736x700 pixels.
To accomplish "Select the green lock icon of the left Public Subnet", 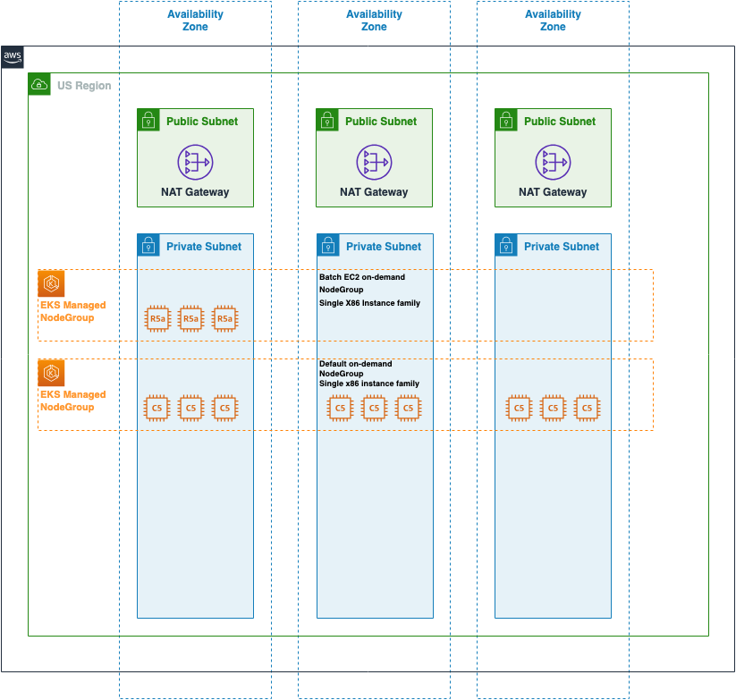I will click(148, 120).
